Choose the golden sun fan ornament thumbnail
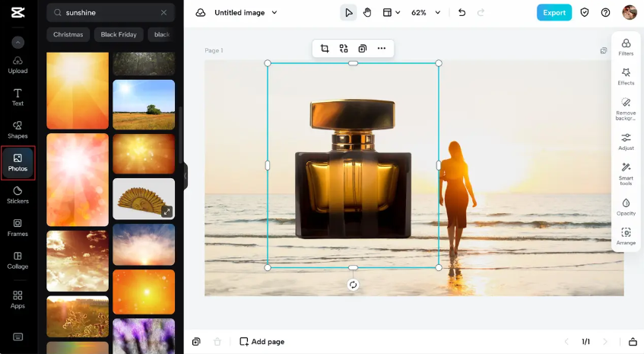Screen dimensions: 644x354 click(x=144, y=199)
